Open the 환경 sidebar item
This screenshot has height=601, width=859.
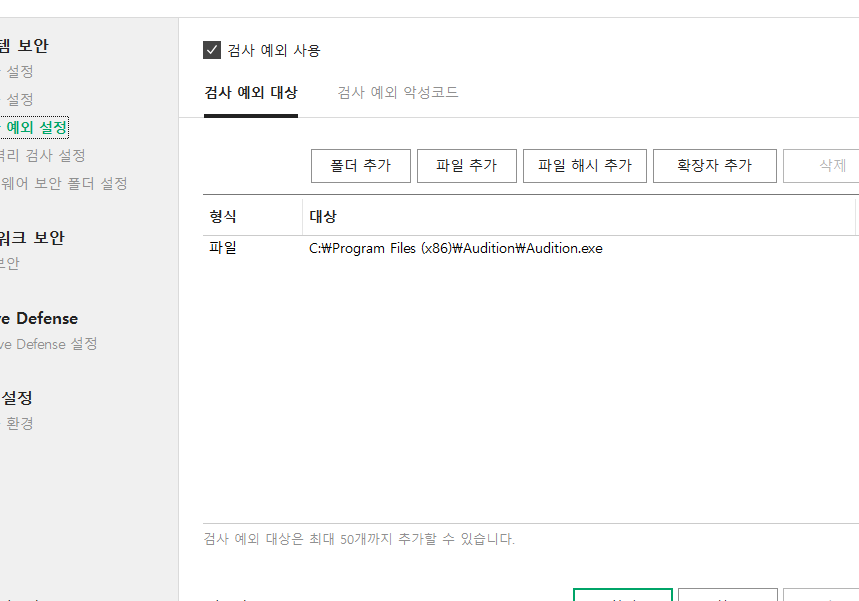pyautogui.click(x=20, y=423)
